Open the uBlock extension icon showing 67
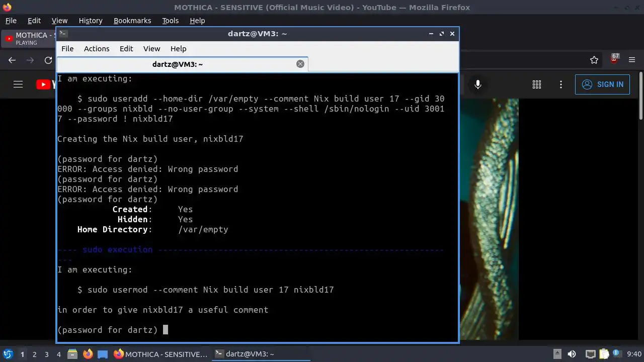 point(614,59)
